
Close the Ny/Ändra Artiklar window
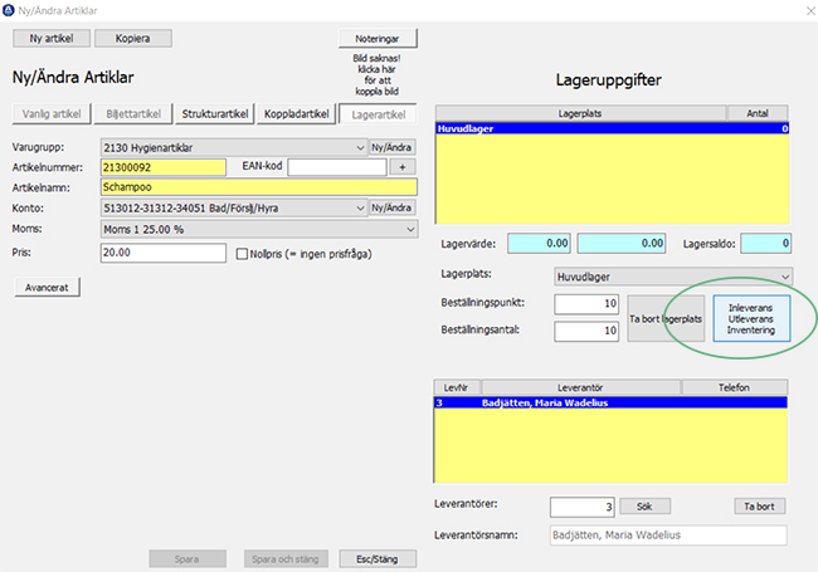[x=810, y=10]
